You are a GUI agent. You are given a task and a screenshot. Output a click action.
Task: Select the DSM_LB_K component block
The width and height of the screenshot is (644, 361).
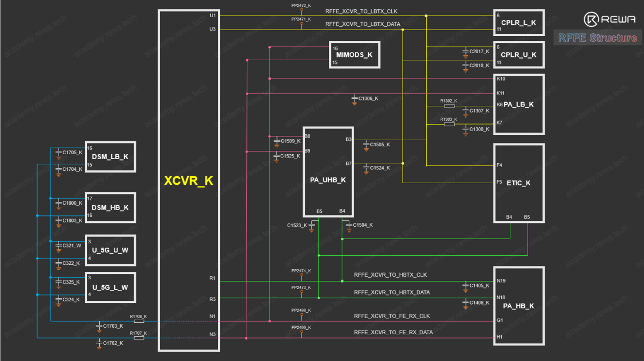[111, 157]
